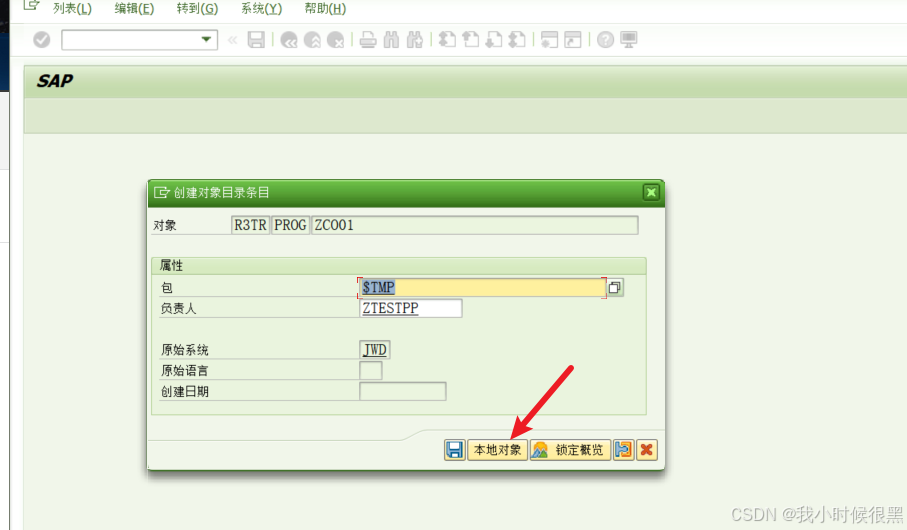Click the Find Next binoculars-plus icon
The image size is (907, 530).
click(x=415, y=39)
